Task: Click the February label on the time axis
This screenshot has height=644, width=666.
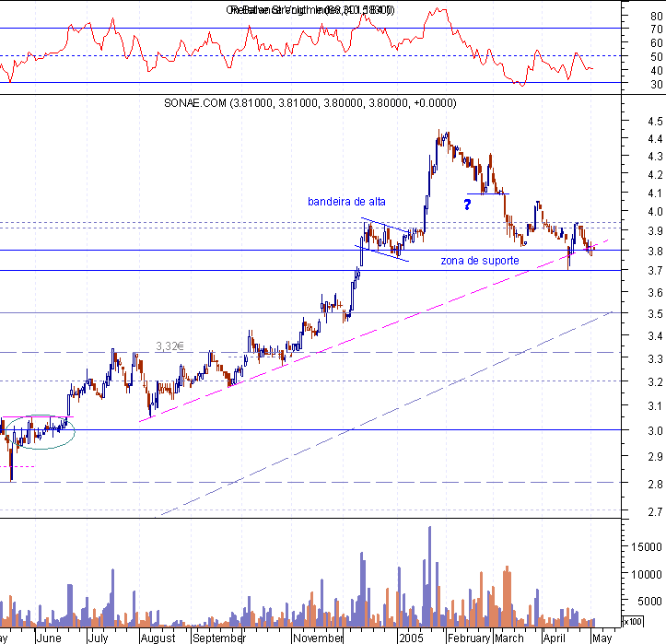Action: pos(469,638)
